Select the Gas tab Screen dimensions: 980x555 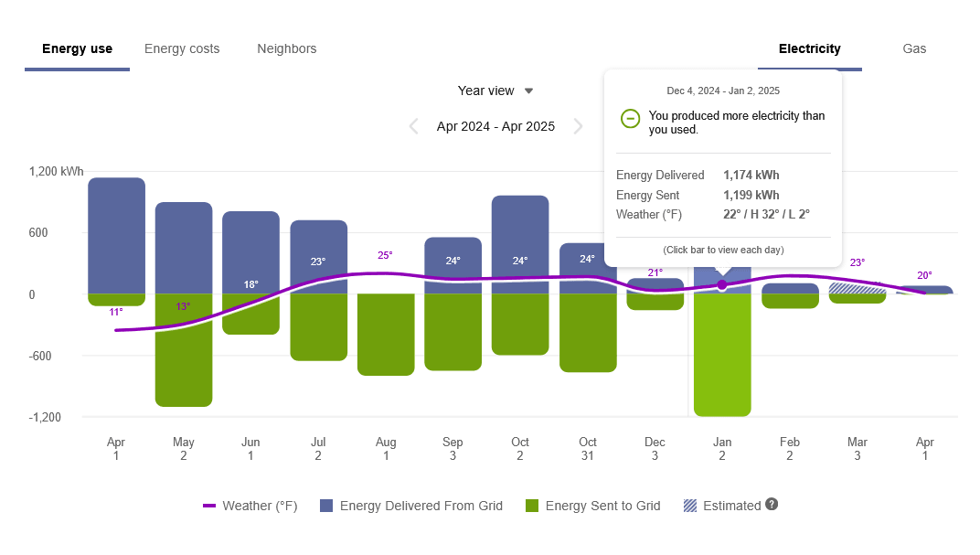pyautogui.click(x=914, y=48)
